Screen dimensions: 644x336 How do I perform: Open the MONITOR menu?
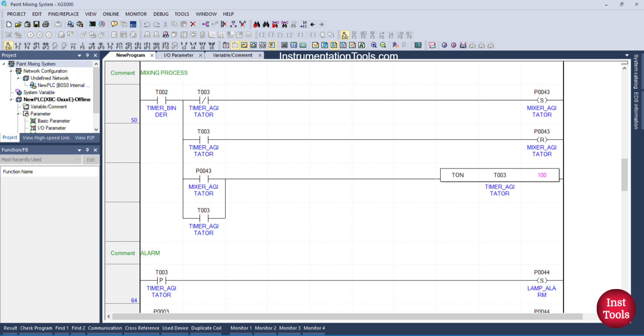click(136, 14)
